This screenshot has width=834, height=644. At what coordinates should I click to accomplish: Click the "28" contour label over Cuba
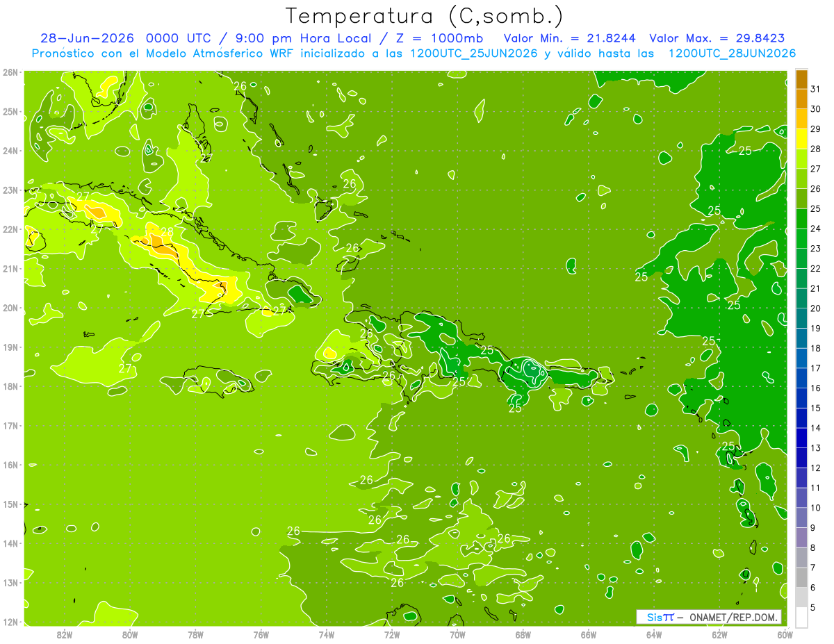[x=167, y=232]
